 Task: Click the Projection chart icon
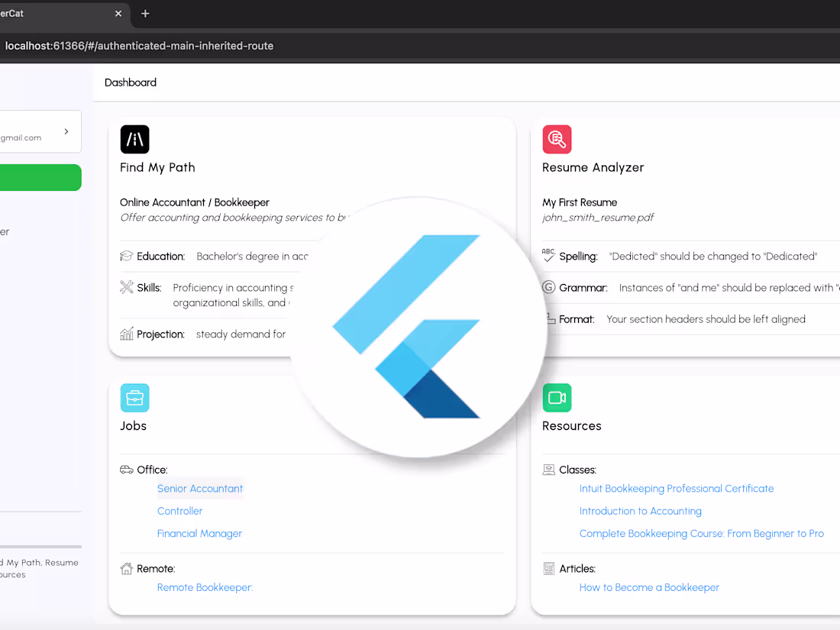pyautogui.click(x=127, y=334)
